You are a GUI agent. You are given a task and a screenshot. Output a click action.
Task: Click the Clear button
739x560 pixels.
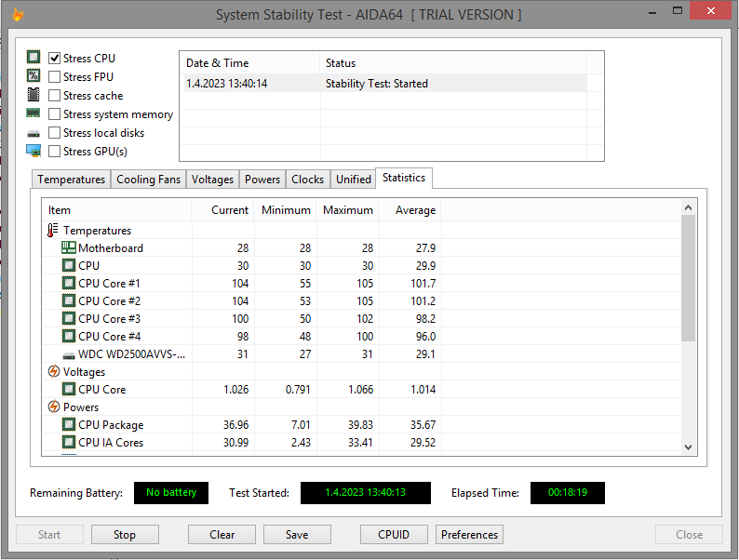222,535
